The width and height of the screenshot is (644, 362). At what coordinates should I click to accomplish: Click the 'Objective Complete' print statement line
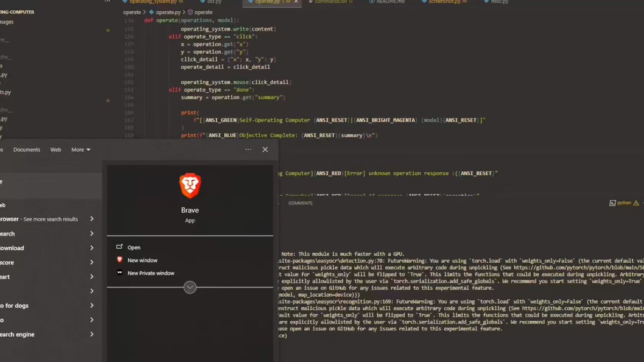(x=280, y=136)
